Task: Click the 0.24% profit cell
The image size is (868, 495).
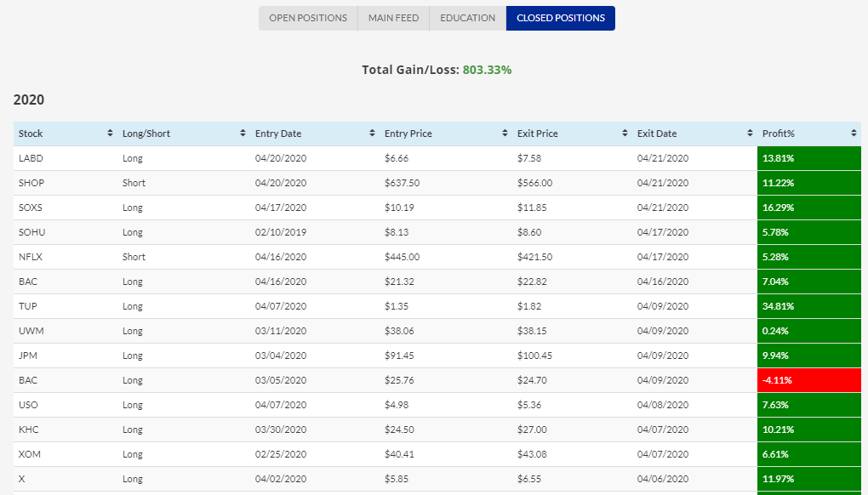Action: pos(808,331)
